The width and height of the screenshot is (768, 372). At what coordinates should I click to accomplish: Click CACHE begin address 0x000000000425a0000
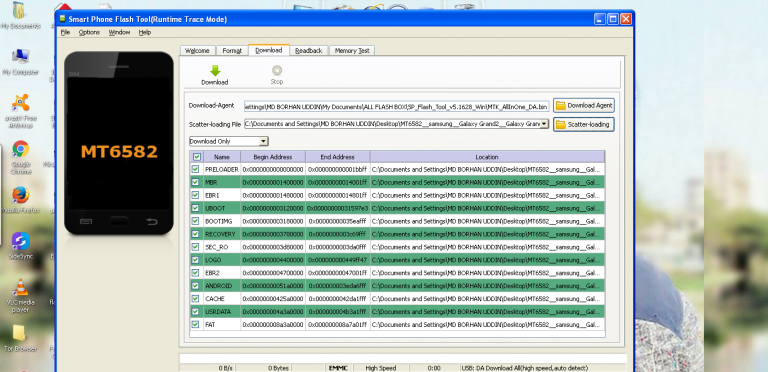[x=273, y=298]
